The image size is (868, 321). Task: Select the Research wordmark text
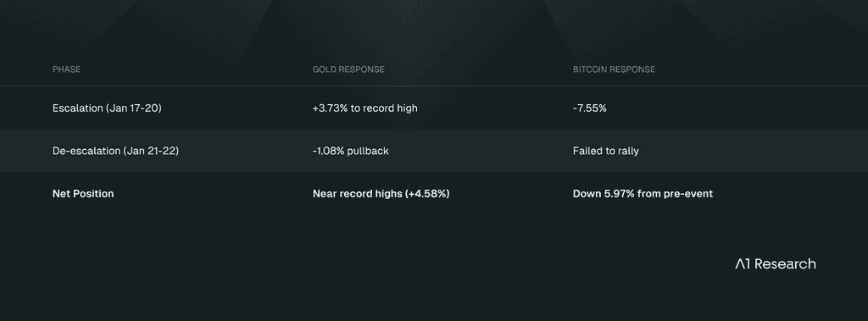click(785, 264)
